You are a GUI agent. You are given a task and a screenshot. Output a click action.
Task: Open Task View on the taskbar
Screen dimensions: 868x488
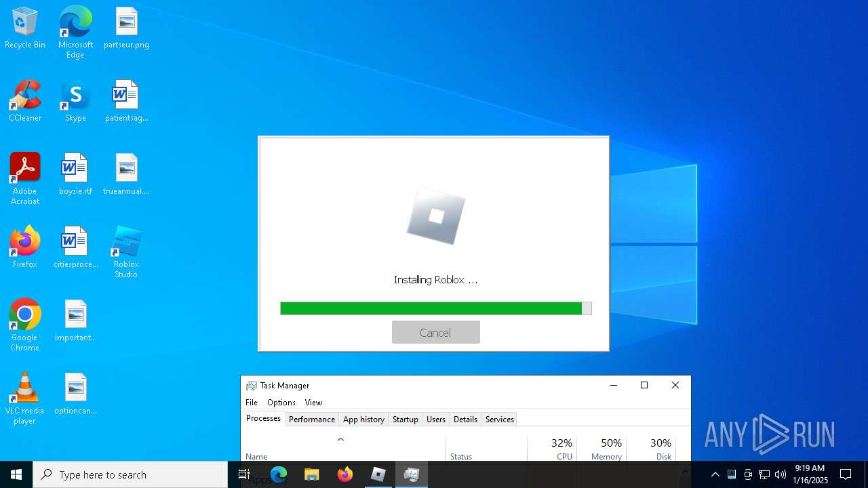pyautogui.click(x=245, y=474)
